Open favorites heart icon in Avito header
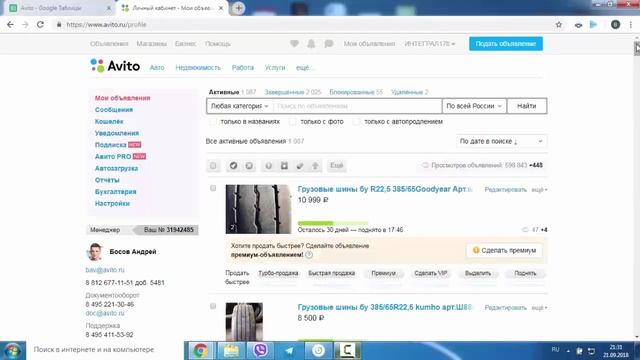 tap(294, 44)
